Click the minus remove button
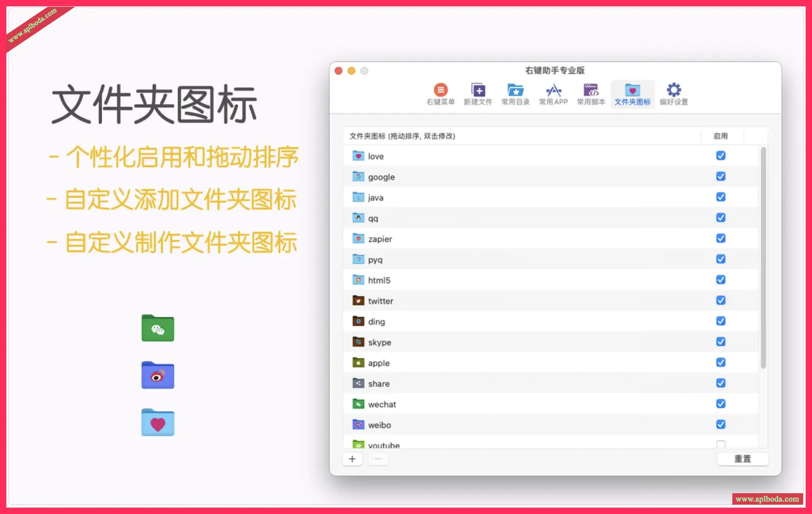The image size is (812, 514). (378, 459)
